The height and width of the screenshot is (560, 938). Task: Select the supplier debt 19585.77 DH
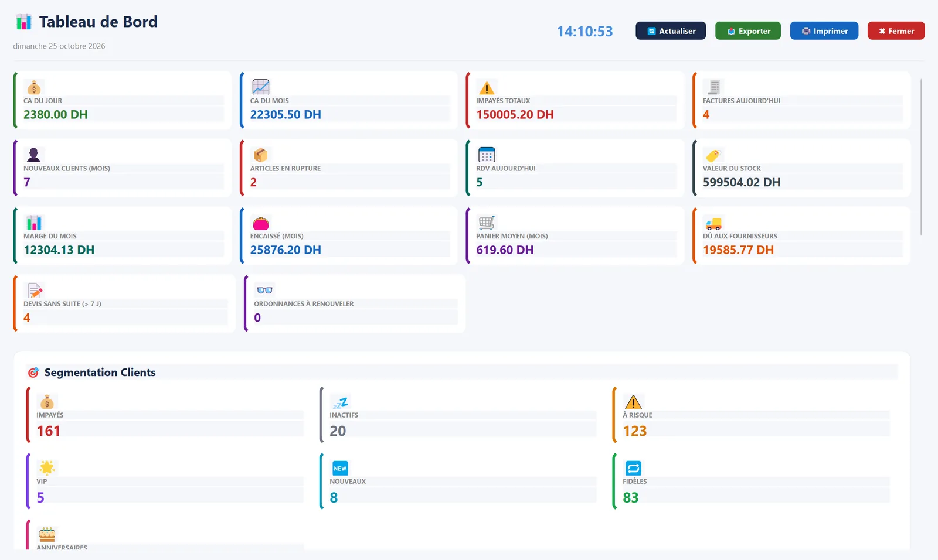[738, 250]
